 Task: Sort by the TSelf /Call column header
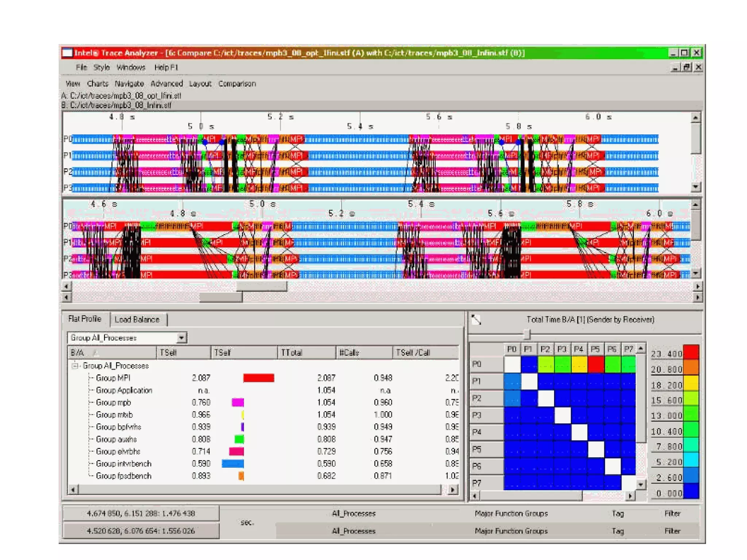click(426, 353)
